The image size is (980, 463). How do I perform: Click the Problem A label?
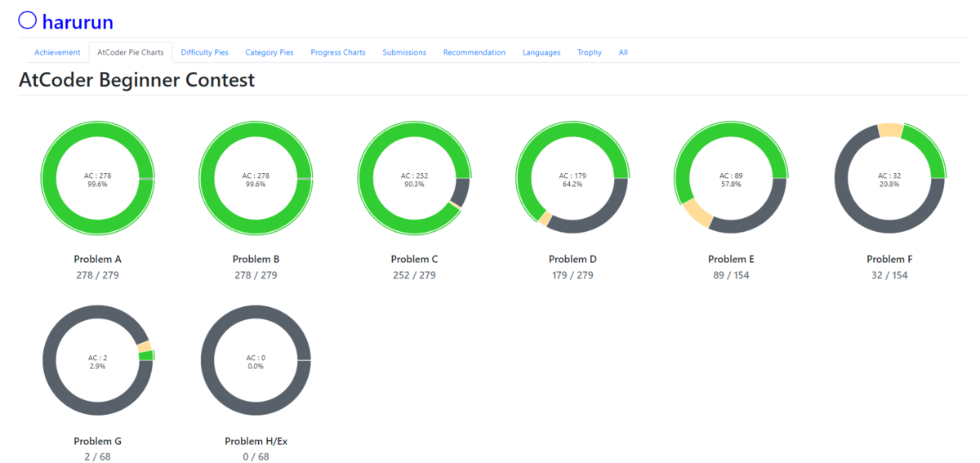pos(97,259)
